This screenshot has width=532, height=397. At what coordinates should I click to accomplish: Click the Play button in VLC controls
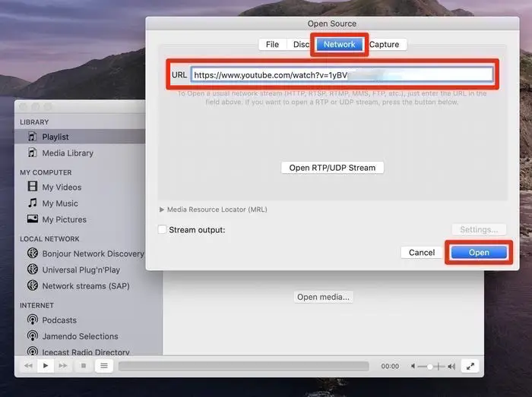46,366
